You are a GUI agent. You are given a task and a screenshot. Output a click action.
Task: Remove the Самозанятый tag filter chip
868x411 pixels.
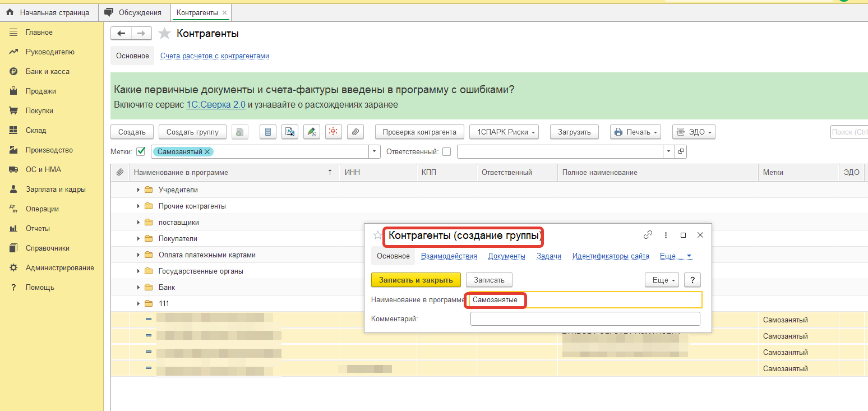click(207, 151)
